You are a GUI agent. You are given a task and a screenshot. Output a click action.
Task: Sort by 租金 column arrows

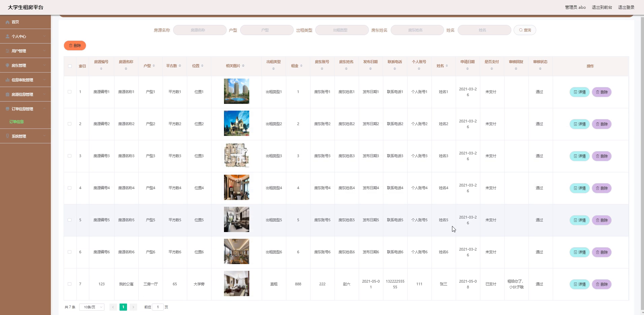pos(301,66)
